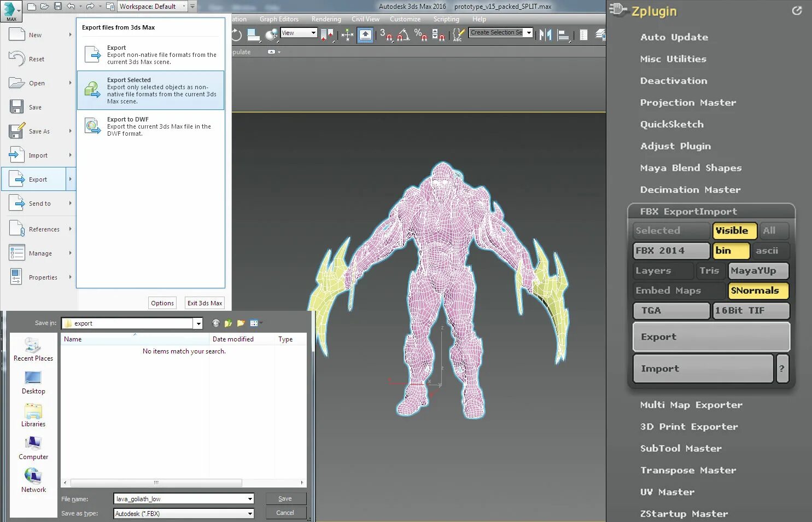Select the Rotate tool in main toolbar
Viewport: 812px width, 522px height.
tap(237, 35)
